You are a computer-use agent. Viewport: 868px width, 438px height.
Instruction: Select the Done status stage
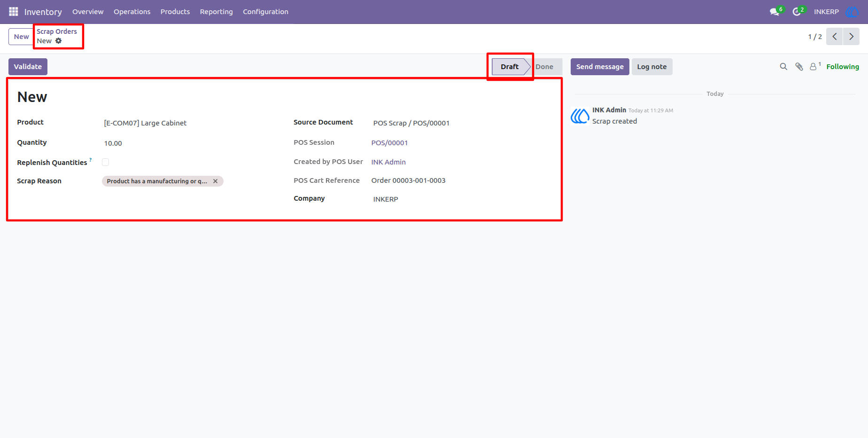point(545,67)
